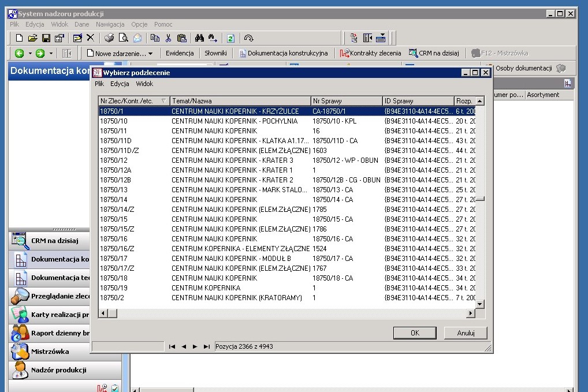Open Dokumentacja konstrukcyjna from toolbar
This screenshot has width=588, height=392.
click(x=284, y=53)
